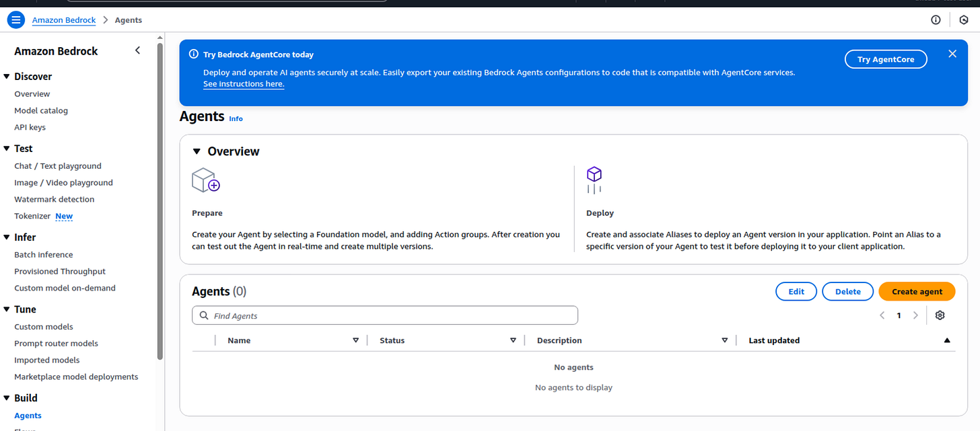Open Overview in sidebar
980x431 pixels.
32,94
